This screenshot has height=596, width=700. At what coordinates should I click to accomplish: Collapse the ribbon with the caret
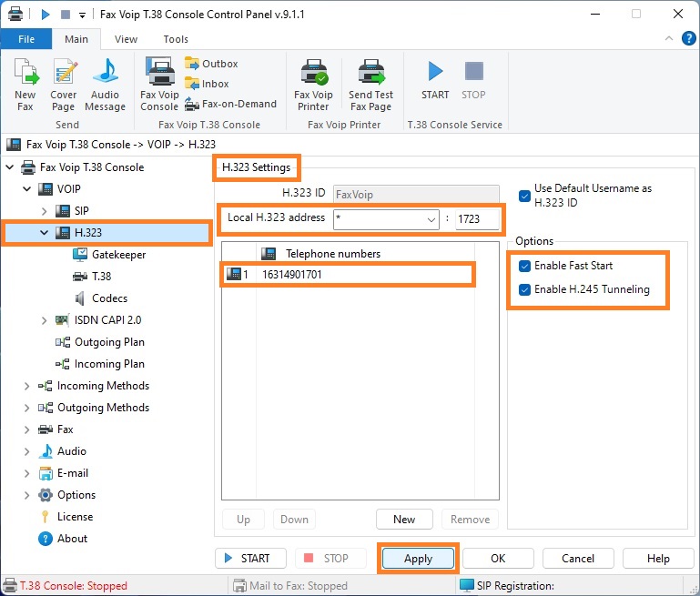[x=669, y=38]
